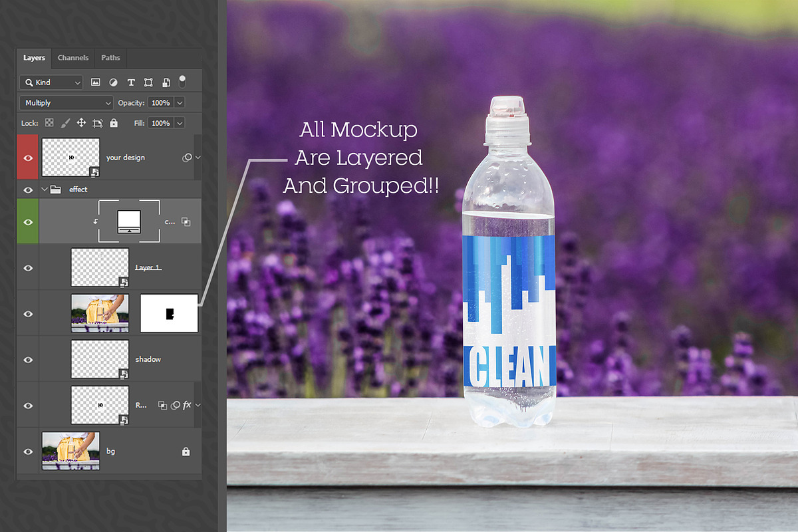Select the R... layer thumbnail

(x=100, y=405)
